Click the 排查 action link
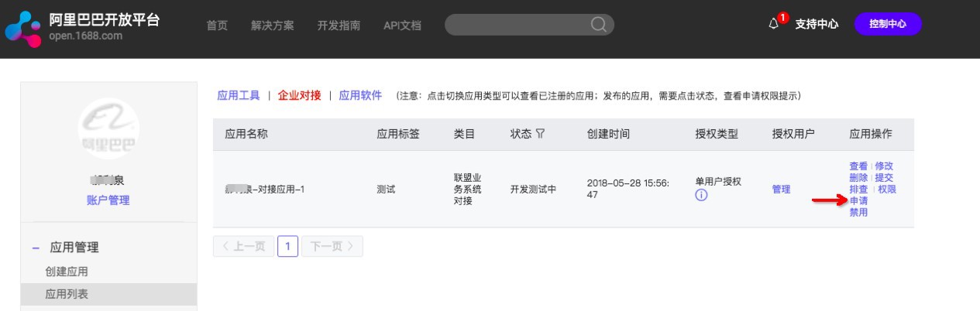 (858, 189)
